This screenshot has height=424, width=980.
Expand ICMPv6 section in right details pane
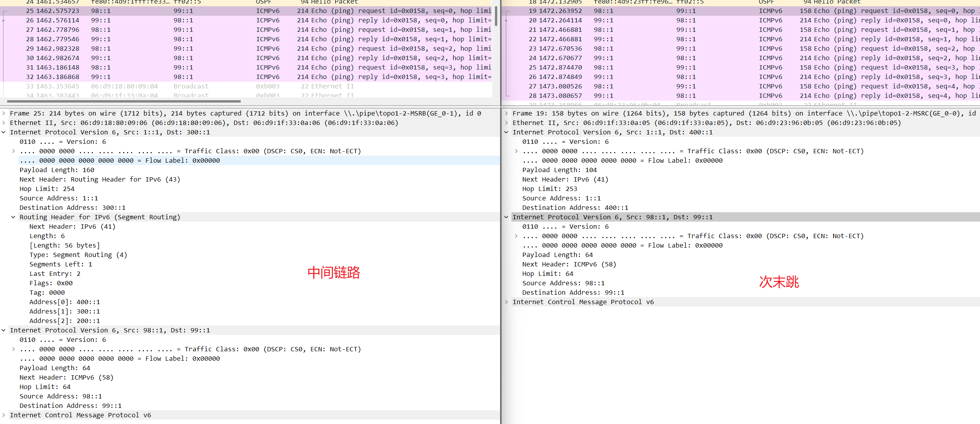click(x=506, y=302)
